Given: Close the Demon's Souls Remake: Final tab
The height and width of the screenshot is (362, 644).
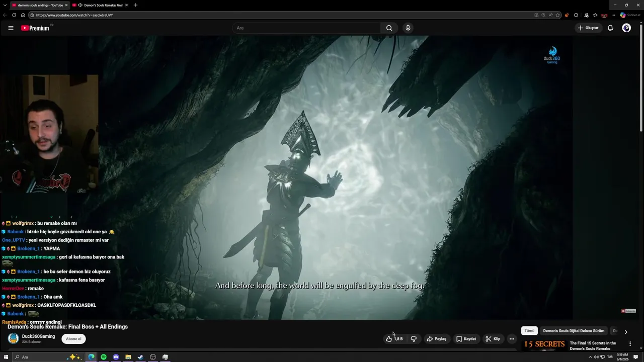Looking at the screenshot, I should 126,5.
